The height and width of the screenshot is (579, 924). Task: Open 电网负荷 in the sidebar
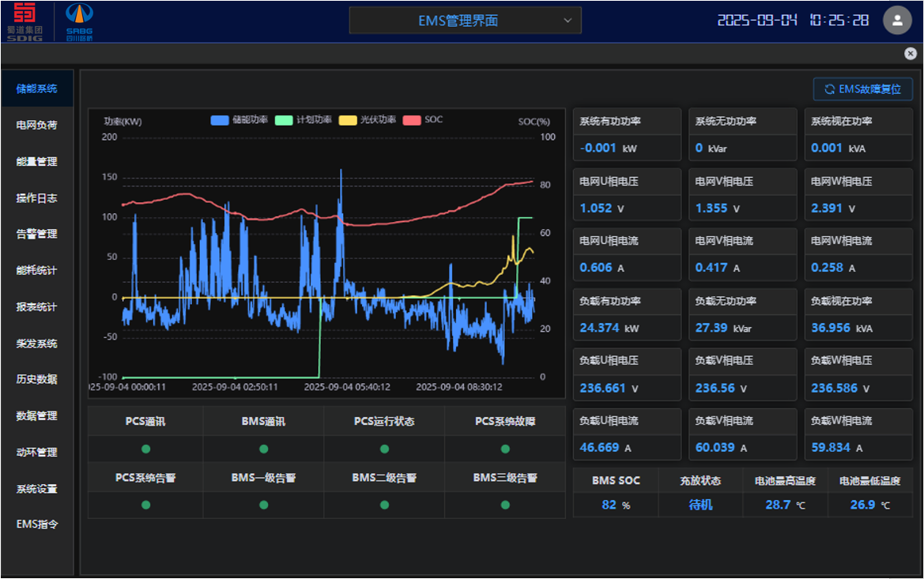[x=37, y=125]
